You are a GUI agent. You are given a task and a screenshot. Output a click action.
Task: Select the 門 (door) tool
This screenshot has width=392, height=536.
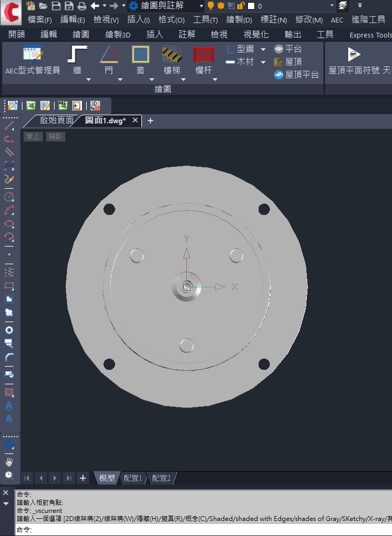pyautogui.click(x=109, y=60)
